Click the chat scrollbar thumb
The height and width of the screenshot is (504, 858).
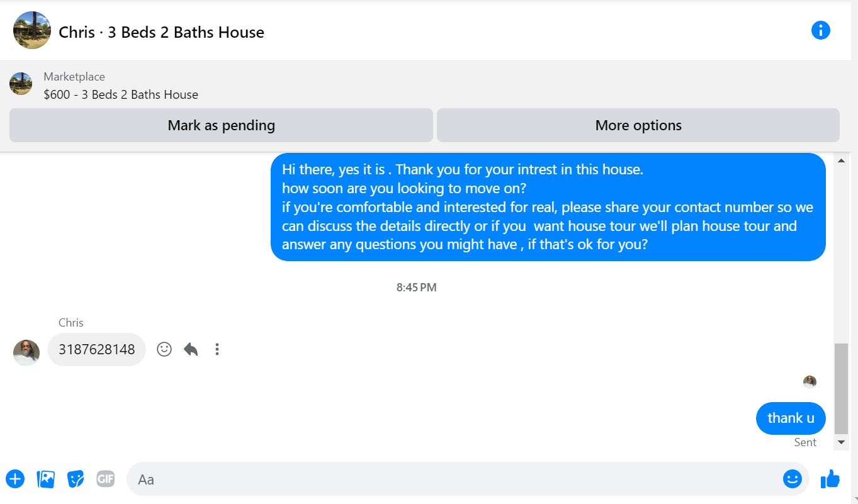841,389
